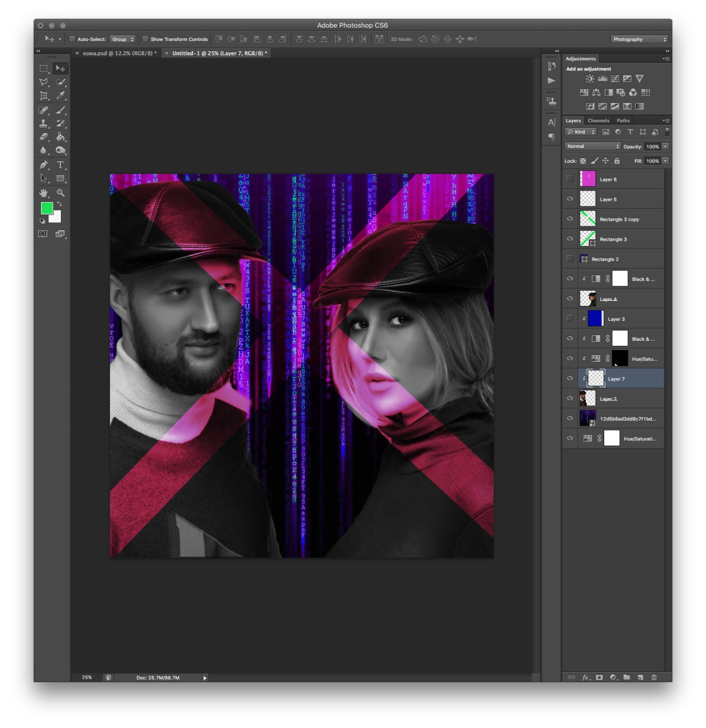The height and width of the screenshot is (728, 706).
Task: Add a Curves adjustment
Action: tap(615, 78)
